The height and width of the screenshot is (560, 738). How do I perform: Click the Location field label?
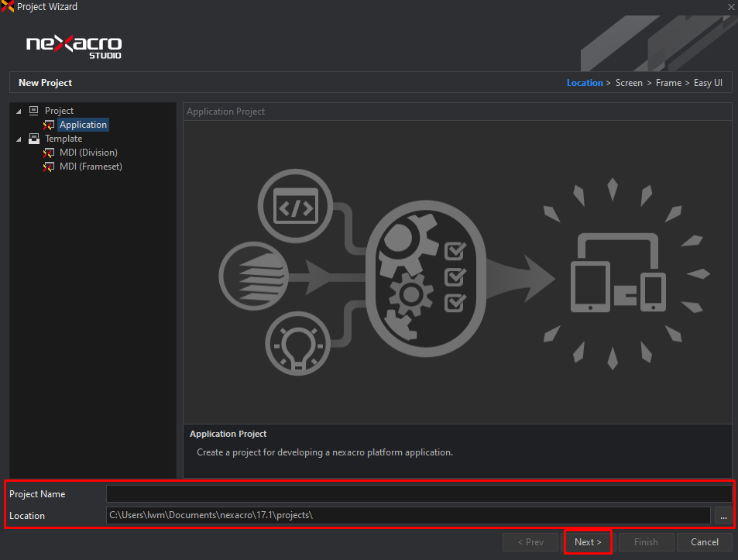(27, 516)
